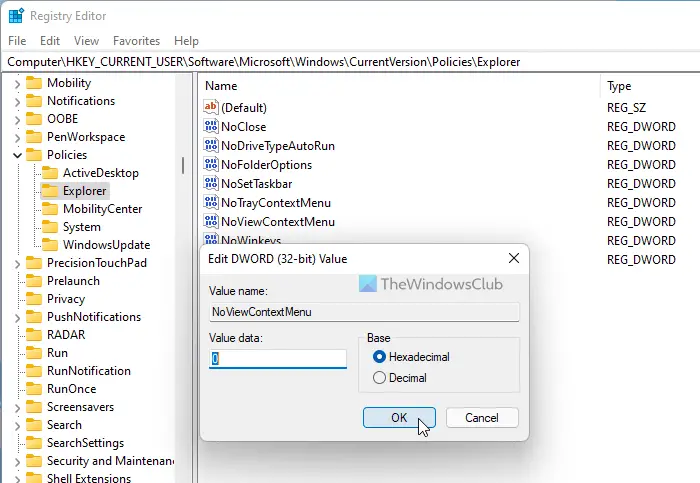Click the Policies folder icon
Viewport: 700px width, 483px height.
(34, 155)
